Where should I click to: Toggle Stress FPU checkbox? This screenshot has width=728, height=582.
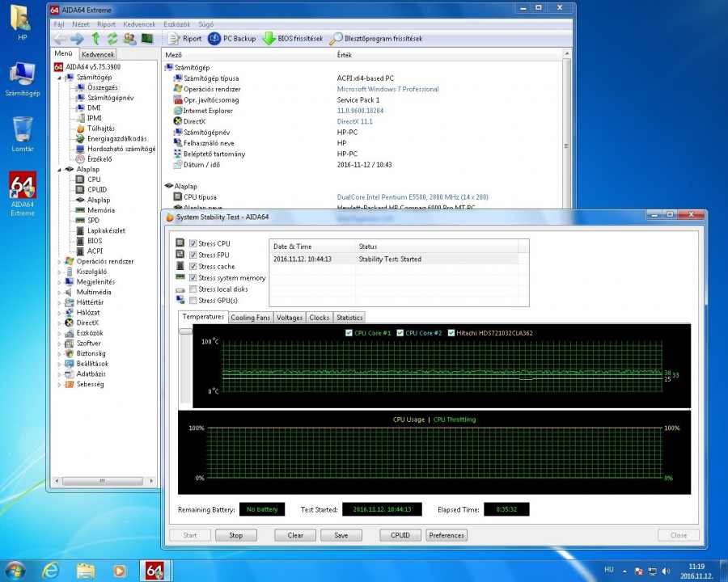tap(193, 255)
